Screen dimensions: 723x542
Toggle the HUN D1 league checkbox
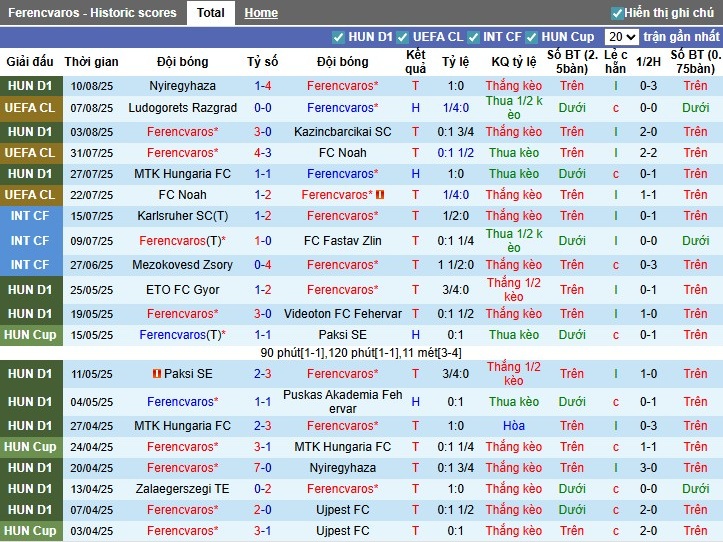click(x=339, y=37)
